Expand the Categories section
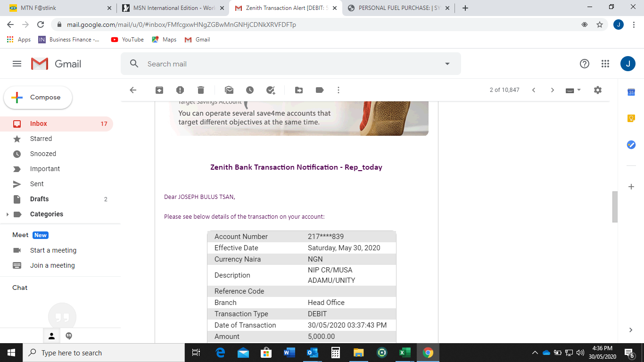644x362 pixels. pyautogui.click(x=7, y=214)
